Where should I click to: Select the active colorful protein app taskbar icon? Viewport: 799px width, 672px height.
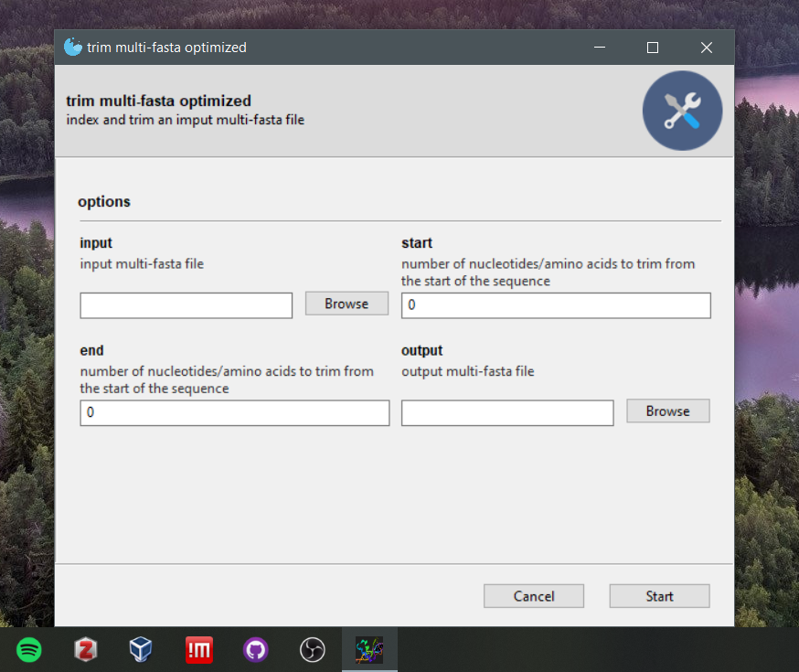(x=369, y=650)
